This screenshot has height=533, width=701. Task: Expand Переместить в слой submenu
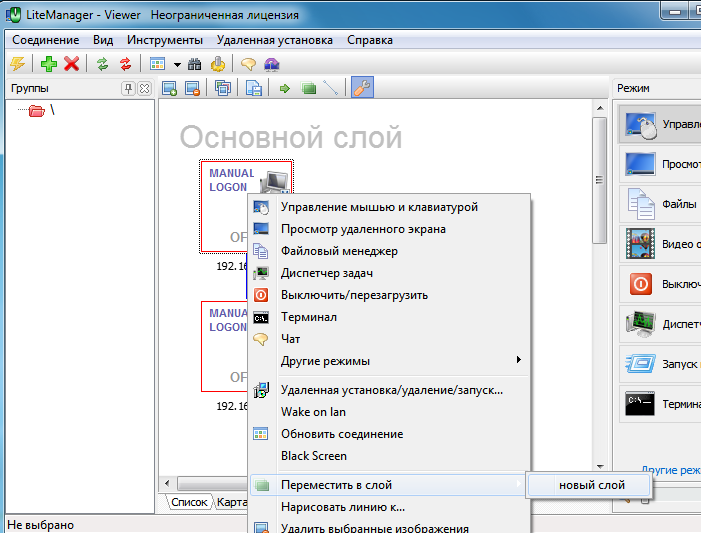point(389,485)
